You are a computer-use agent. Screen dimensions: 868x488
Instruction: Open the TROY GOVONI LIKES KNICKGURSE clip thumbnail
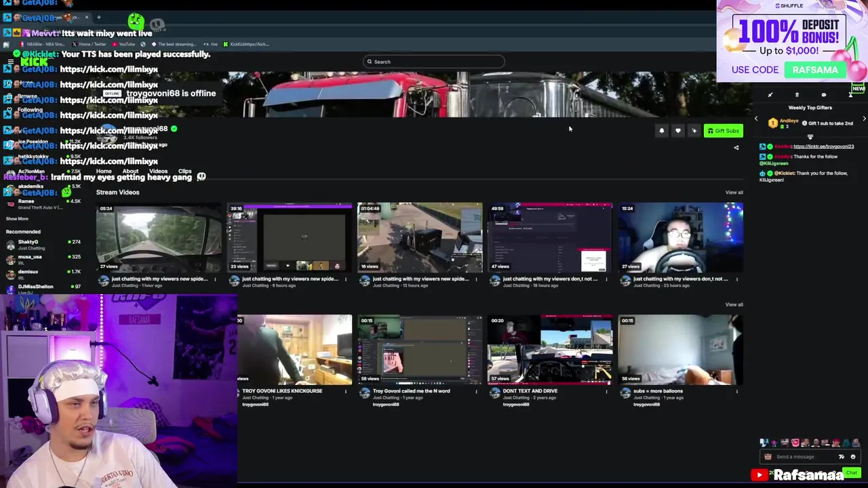coord(295,350)
